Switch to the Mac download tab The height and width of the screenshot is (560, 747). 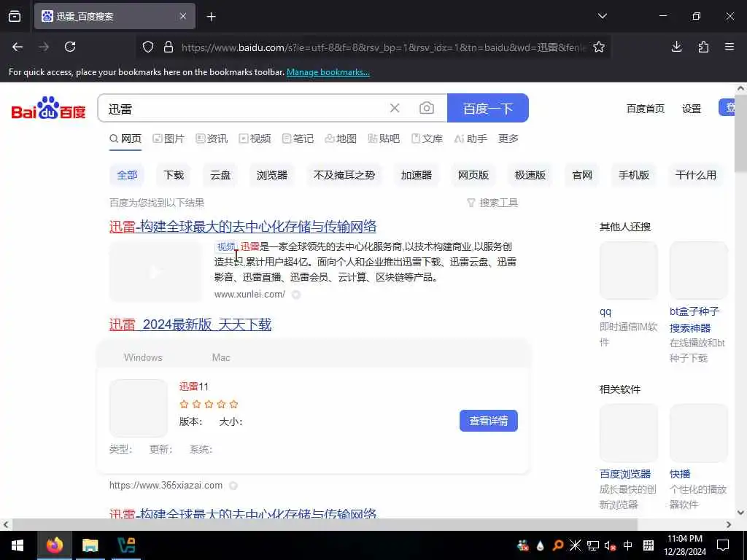click(221, 357)
